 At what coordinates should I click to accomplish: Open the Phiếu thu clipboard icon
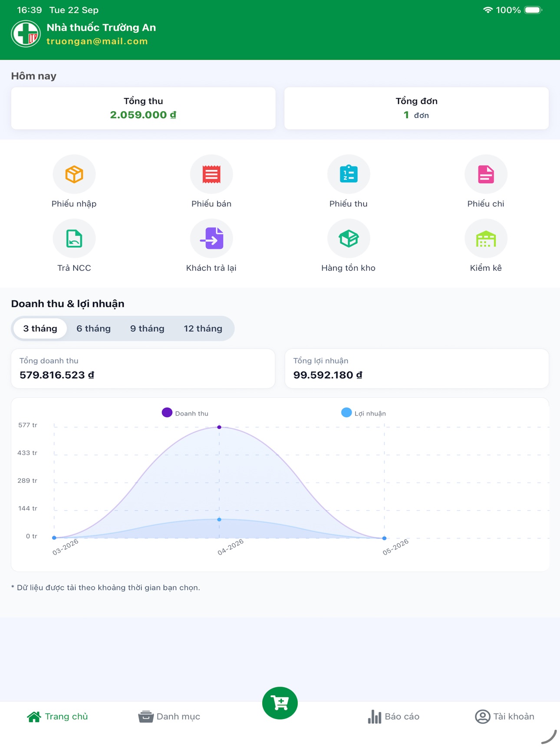pyautogui.click(x=349, y=174)
